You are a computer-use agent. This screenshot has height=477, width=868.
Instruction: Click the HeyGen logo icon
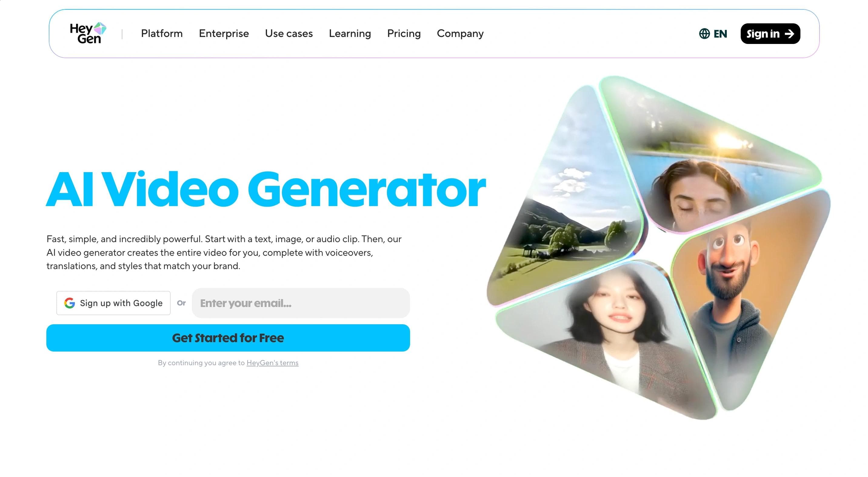point(88,33)
